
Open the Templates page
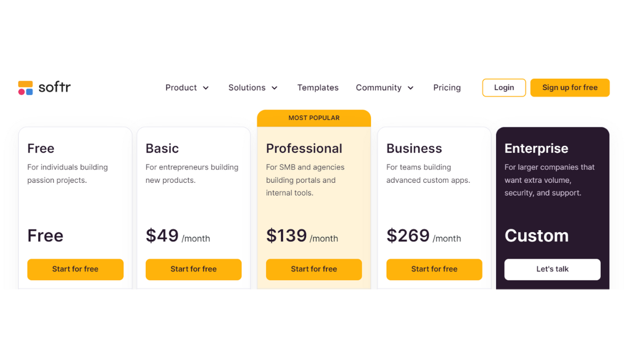pyautogui.click(x=318, y=88)
